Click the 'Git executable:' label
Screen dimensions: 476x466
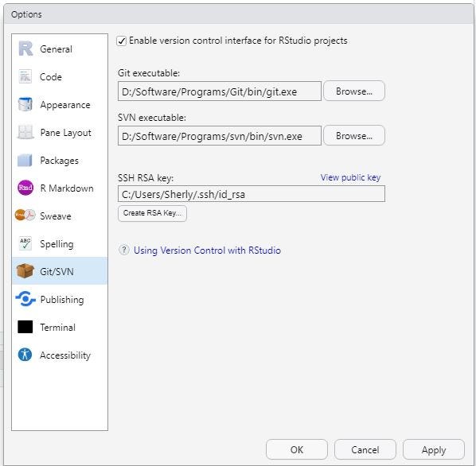click(x=149, y=73)
